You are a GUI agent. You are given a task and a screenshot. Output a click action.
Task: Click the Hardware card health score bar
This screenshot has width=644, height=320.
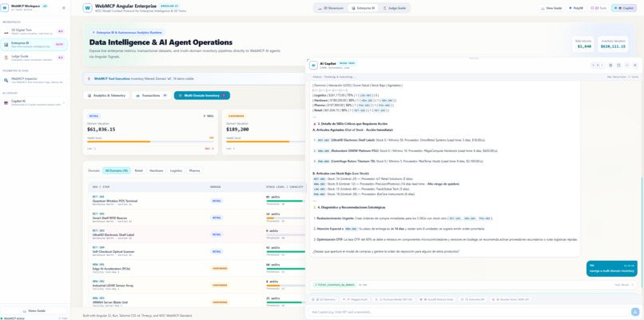[x=266, y=142]
